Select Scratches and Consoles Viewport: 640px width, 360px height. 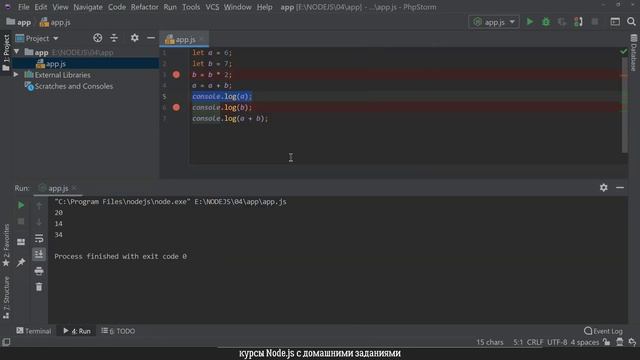coord(73,86)
